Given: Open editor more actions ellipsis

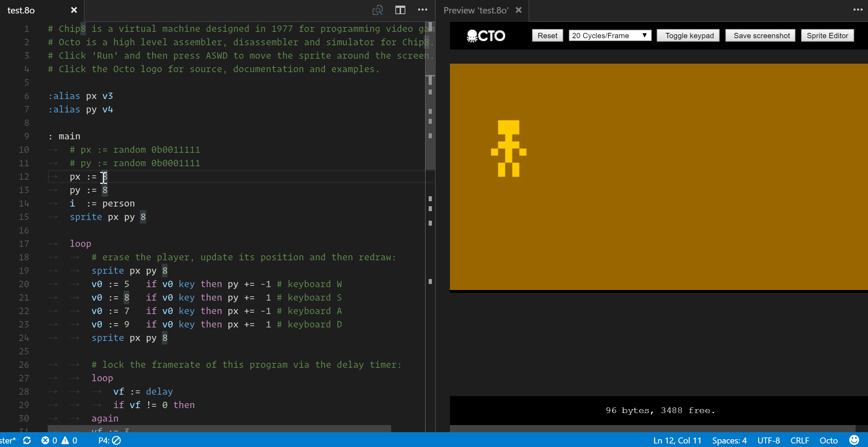Looking at the screenshot, I should (422, 10).
